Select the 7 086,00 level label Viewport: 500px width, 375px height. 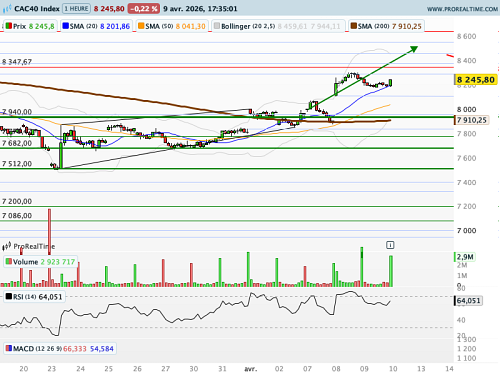17,216
